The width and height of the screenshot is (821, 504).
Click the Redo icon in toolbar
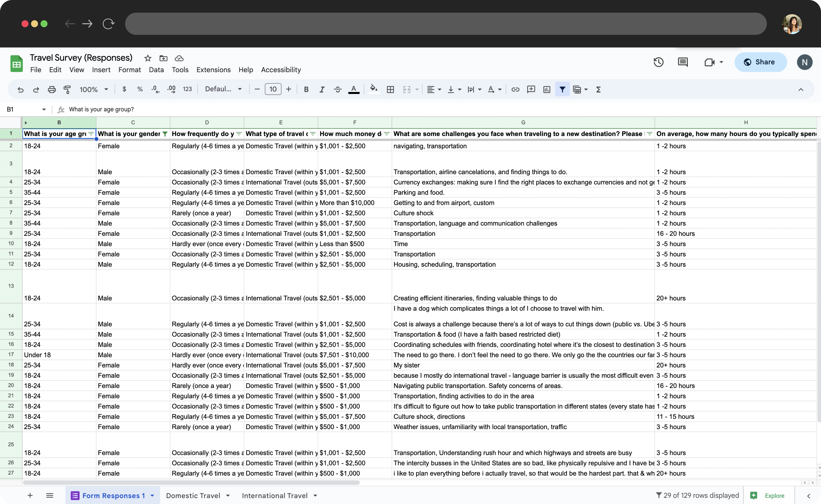tap(36, 89)
